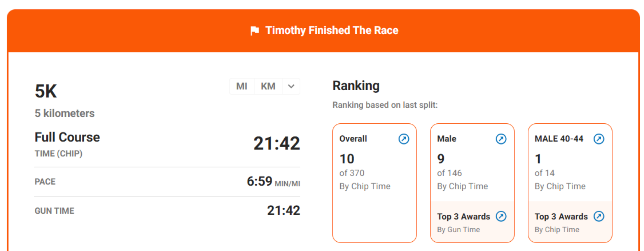Click the "Overall" ranking card title
The image size is (644, 251).
[x=353, y=139]
